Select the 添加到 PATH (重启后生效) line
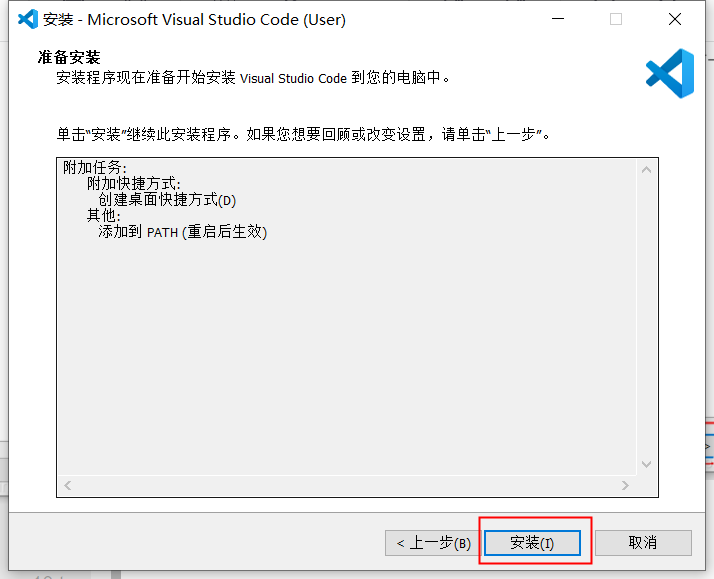The image size is (714, 579). (183, 232)
